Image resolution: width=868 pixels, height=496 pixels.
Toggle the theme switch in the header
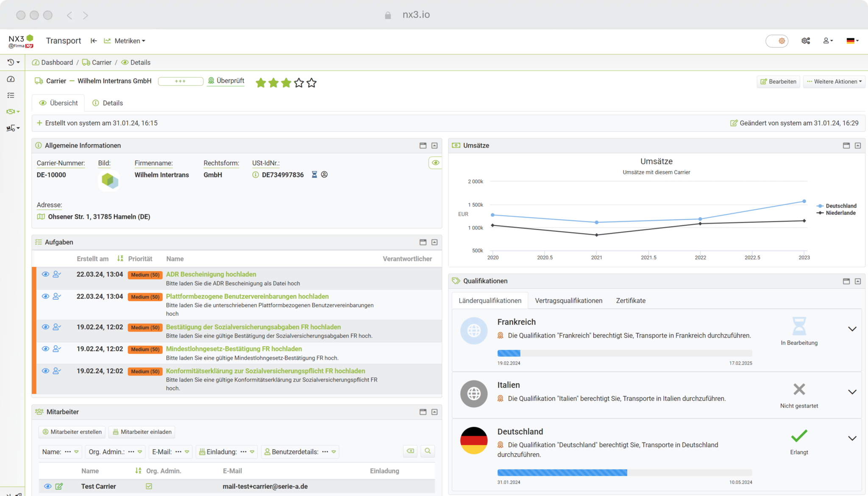point(777,41)
